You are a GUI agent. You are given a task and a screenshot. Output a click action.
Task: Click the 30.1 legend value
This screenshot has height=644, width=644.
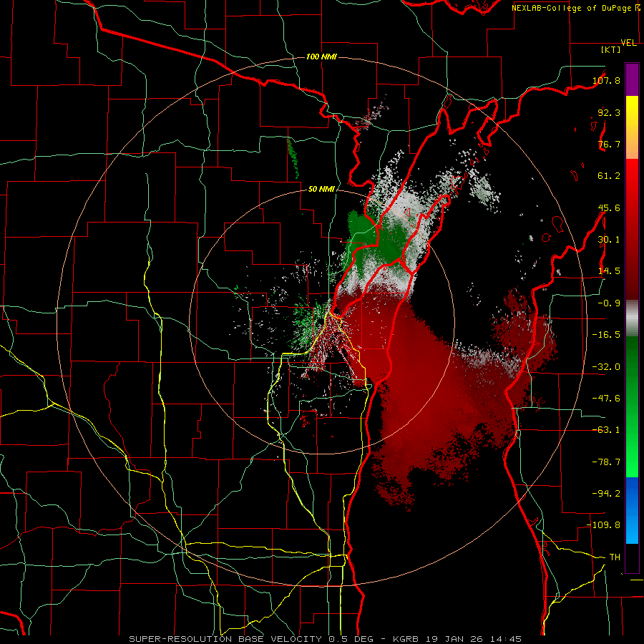click(609, 240)
